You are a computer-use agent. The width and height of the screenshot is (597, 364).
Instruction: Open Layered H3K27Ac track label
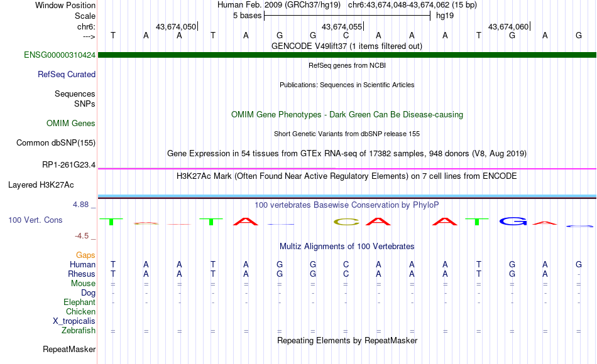41,185
